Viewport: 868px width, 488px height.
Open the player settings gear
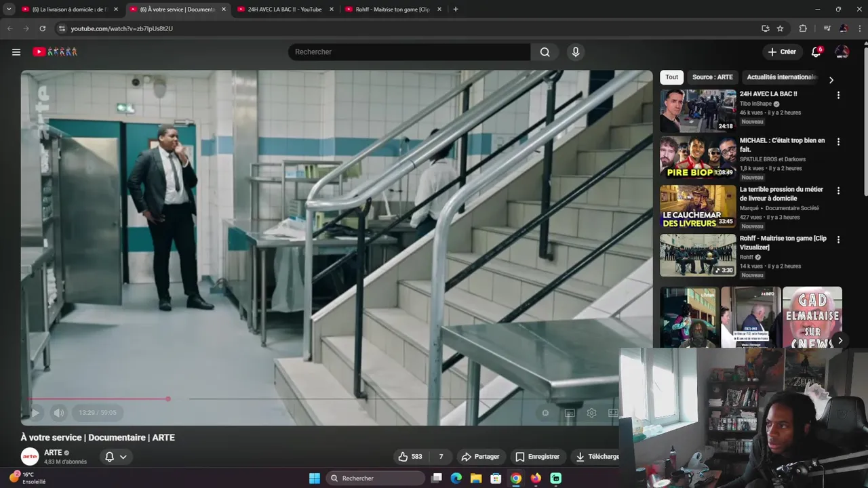coord(591,413)
